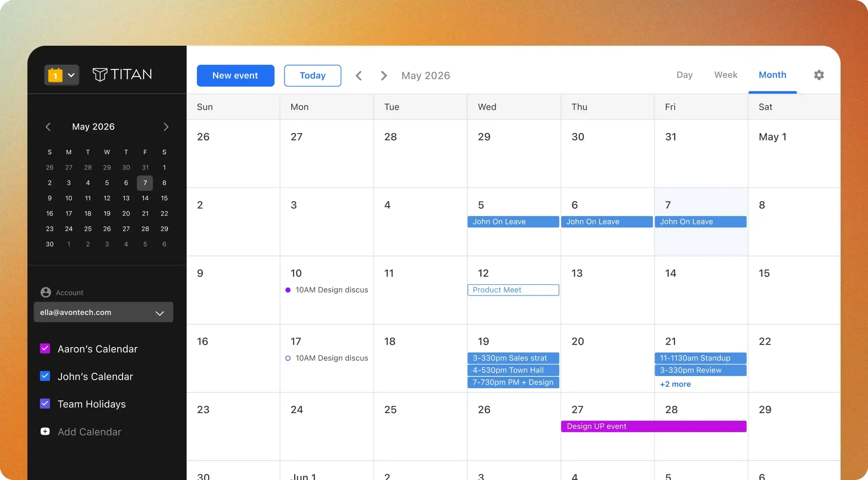Click the Today button
868x480 pixels.
tap(313, 75)
